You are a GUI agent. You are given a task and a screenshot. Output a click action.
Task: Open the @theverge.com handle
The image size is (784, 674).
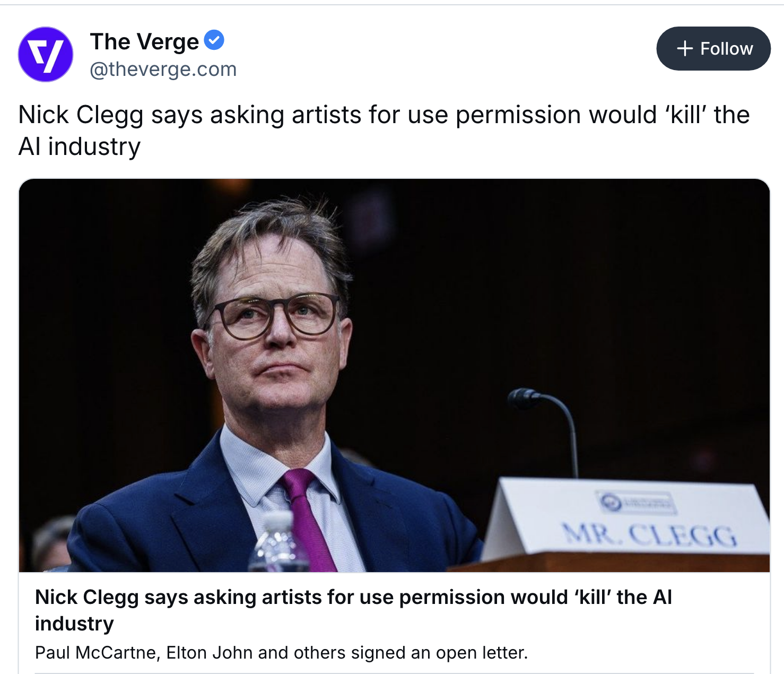click(163, 69)
